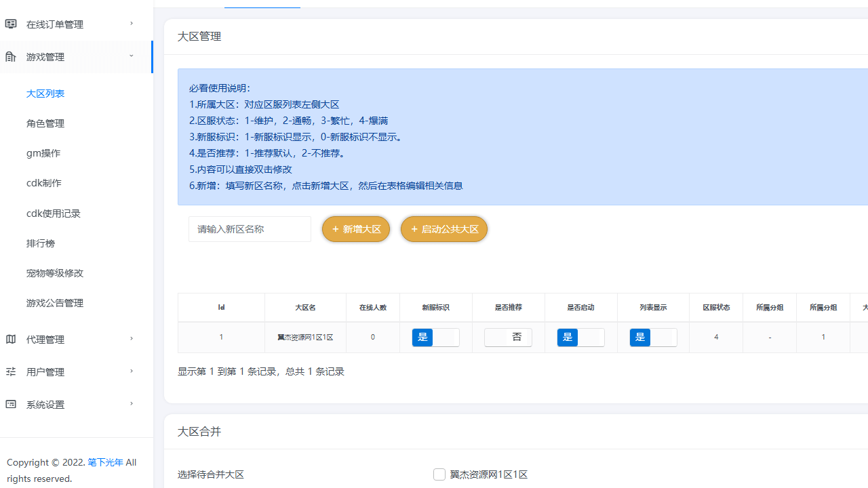Click the 用户管理 sliders icon
The image size is (868, 488).
pyautogui.click(x=11, y=371)
